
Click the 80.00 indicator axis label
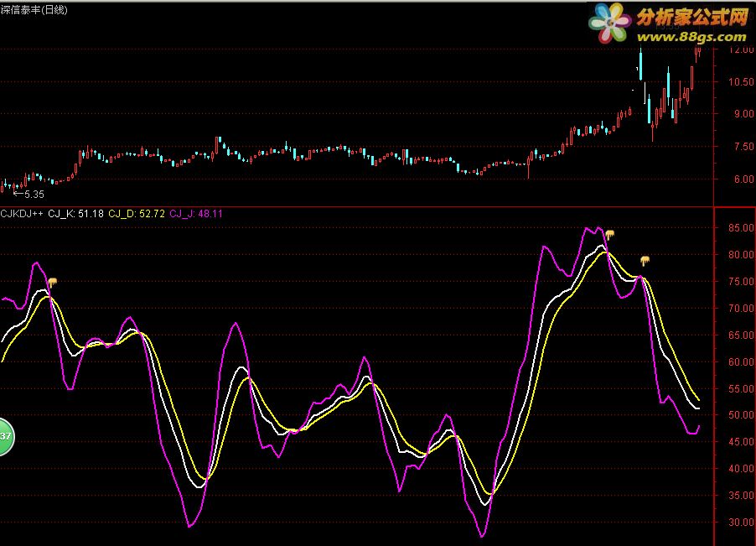pos(741,255)
